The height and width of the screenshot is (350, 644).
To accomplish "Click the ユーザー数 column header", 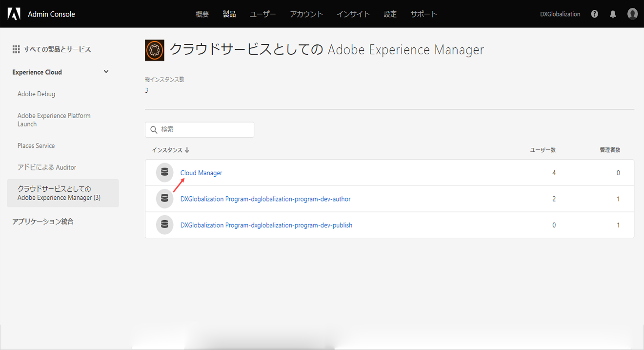I will click(x=543, y=150).
